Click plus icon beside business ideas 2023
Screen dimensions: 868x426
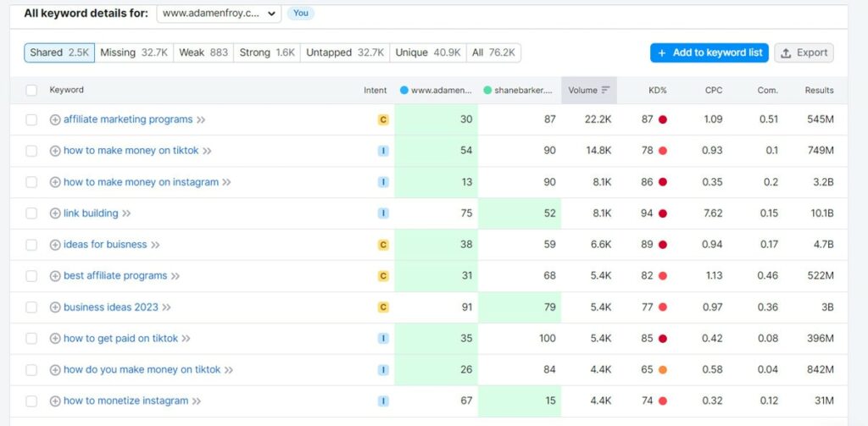(x=55, y=307)
